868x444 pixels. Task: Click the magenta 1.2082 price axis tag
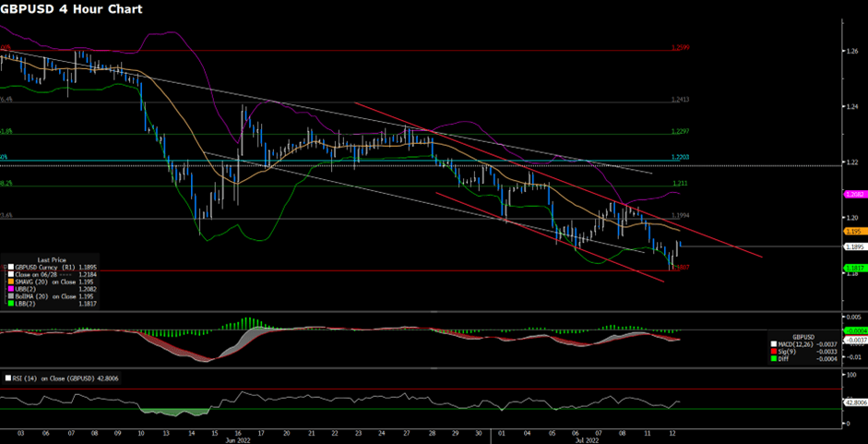point(854,195)
